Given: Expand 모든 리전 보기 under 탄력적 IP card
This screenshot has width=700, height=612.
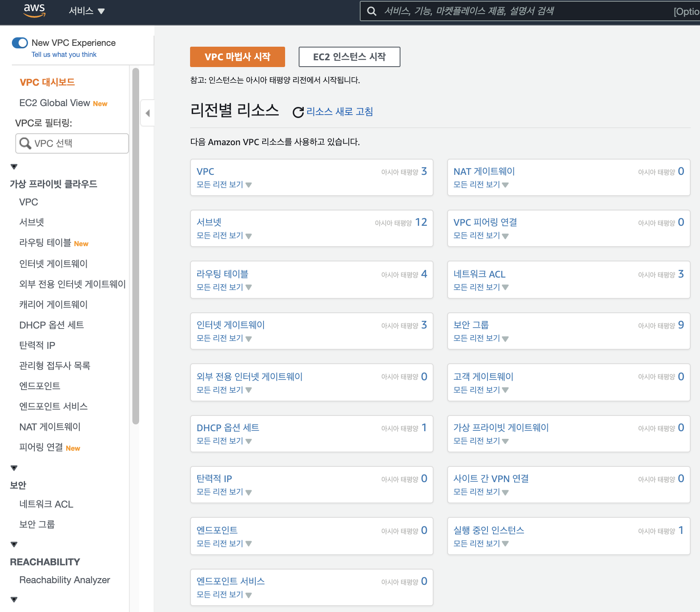Looking at the screenshot, I should 224,492.
